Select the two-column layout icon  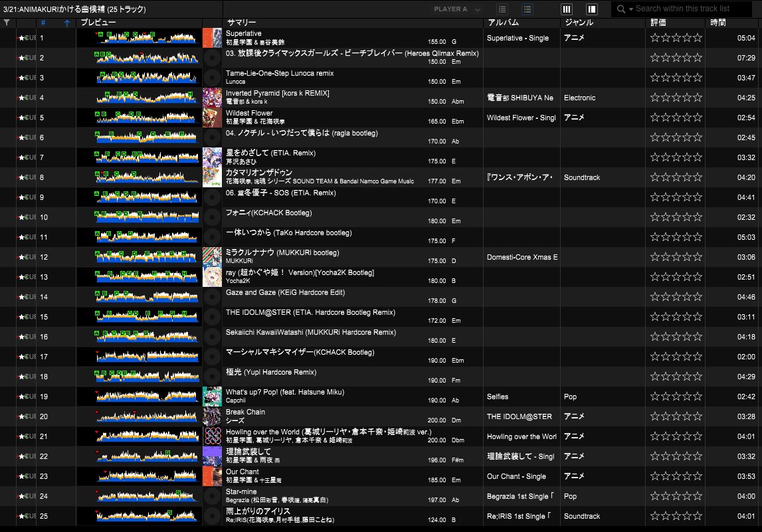pos(591,9)
